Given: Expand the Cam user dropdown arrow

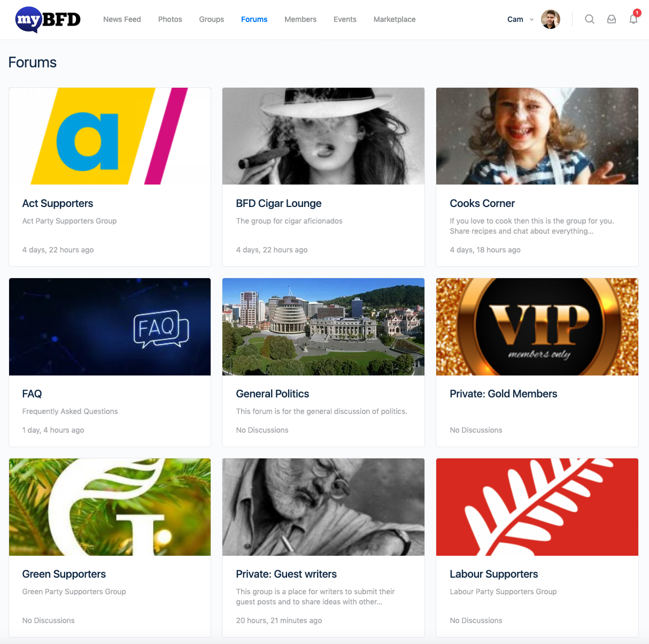Looking at the screenshot, I should coord(531,19).
